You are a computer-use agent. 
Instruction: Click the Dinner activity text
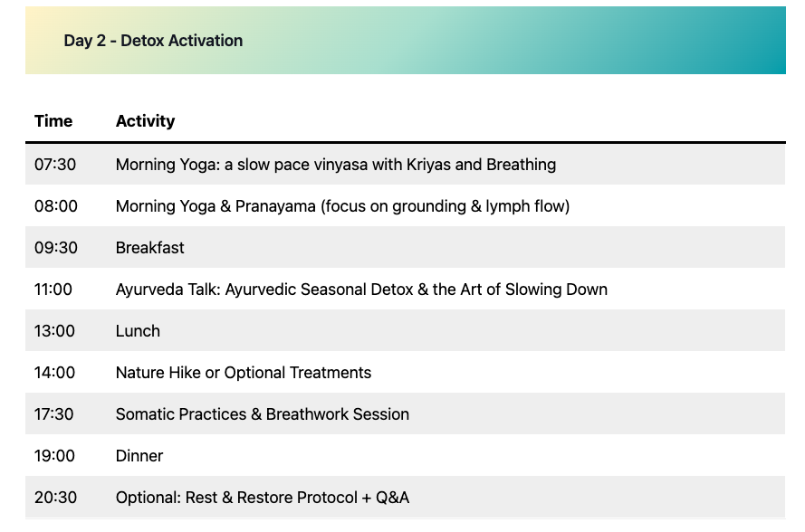tap(139, 456)
